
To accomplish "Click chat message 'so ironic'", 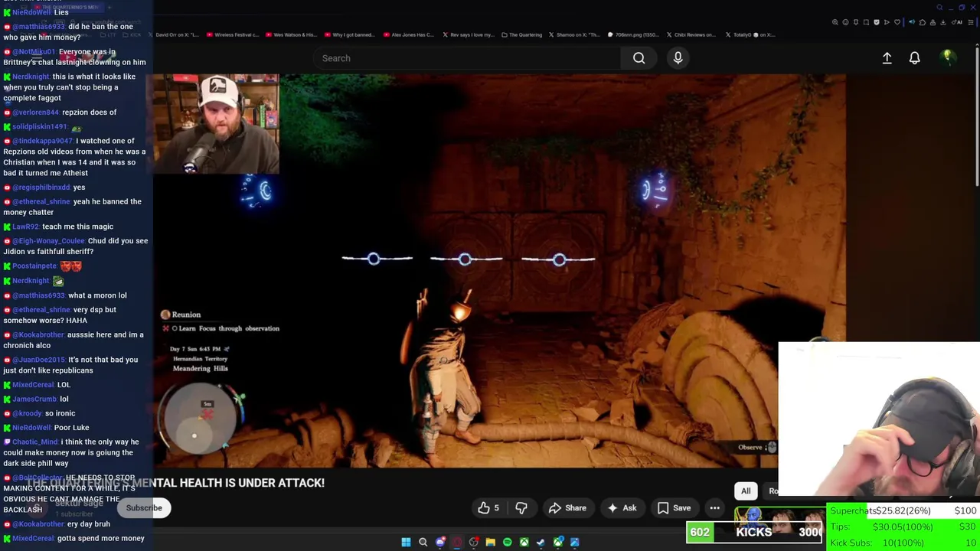I will click(60, 413).
